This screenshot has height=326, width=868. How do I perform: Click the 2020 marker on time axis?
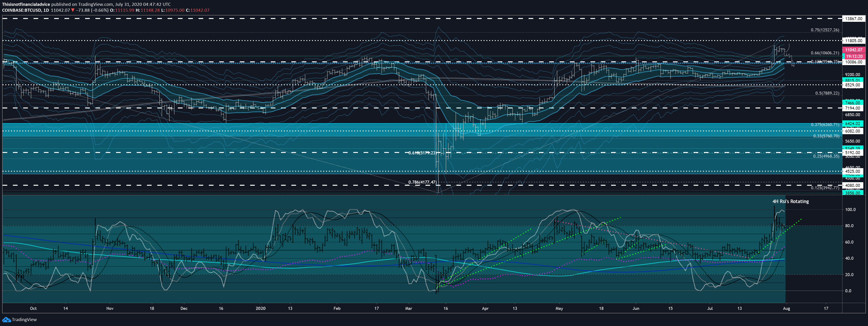(x=260, y=308)
